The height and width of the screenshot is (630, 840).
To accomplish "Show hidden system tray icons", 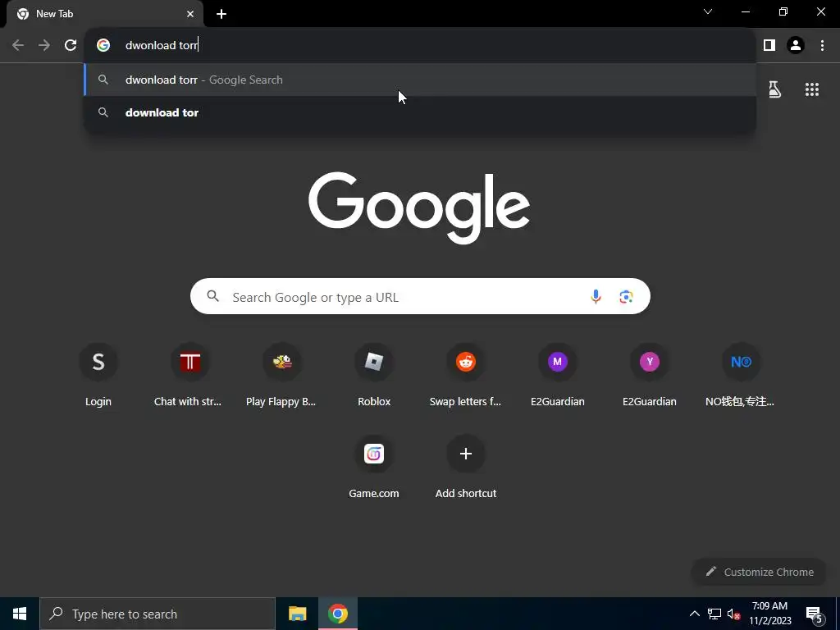I will (694, 614).
